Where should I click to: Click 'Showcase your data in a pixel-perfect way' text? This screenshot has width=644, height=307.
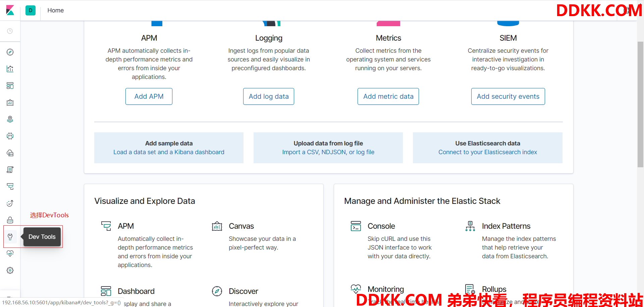click(x=262, y=243)
